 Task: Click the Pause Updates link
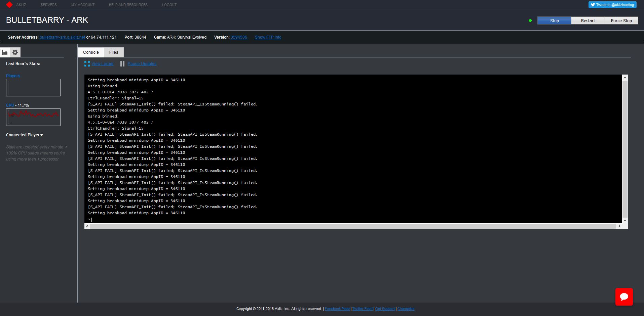[142, 64]
